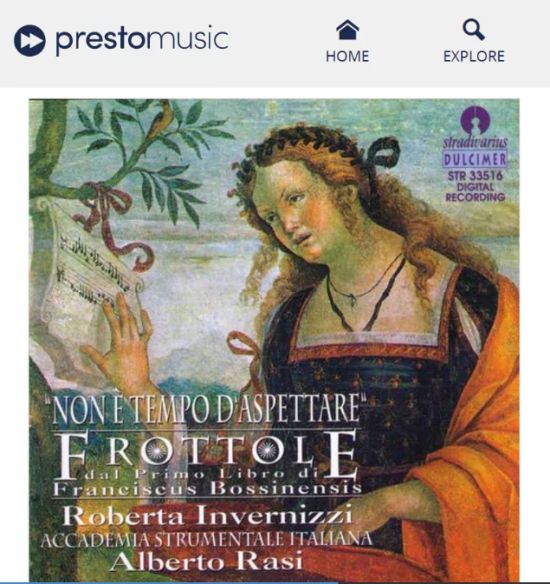Click the Franciscus Bossinensis text line
The height and width of the screenshot is (584, 550).
[x=207, y=488]
